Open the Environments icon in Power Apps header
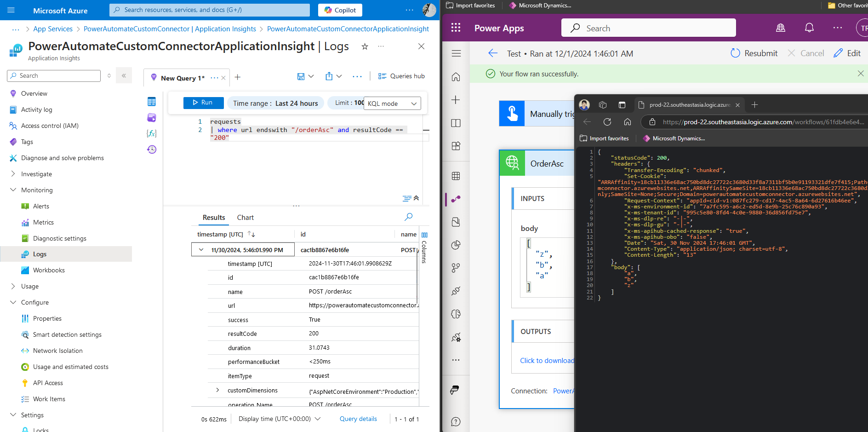Viewport: 868px width, 432px height. 781,28
